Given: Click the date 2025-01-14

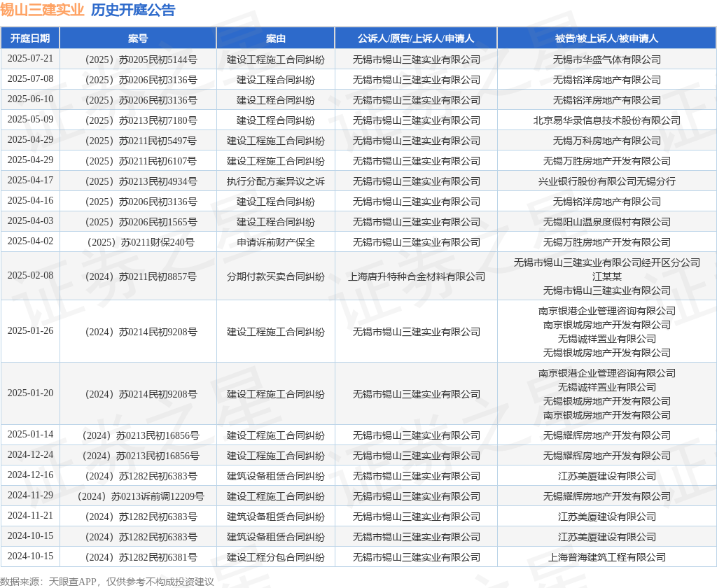Looking at the screenshot, I should point(30,435).
